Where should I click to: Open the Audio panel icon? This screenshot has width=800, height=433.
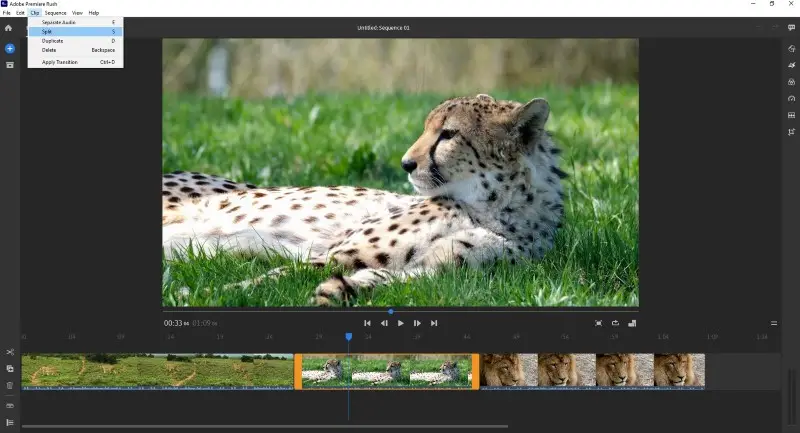tap(791, 115)
